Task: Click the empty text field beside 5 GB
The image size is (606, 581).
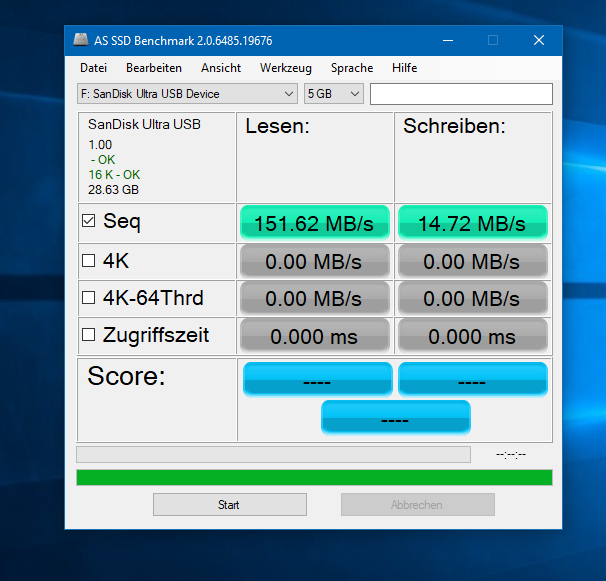Action: (x=461, y=94)
